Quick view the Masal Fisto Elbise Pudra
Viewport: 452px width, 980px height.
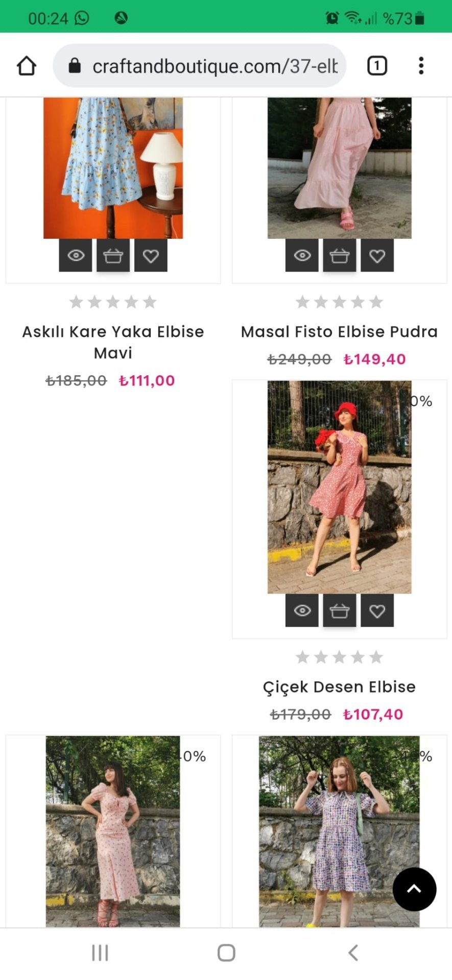pos(302,255)
